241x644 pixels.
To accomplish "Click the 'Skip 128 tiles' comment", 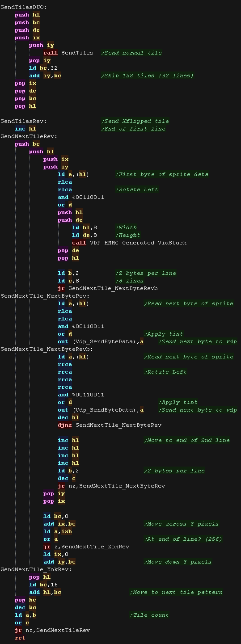I will click(148, 76).
